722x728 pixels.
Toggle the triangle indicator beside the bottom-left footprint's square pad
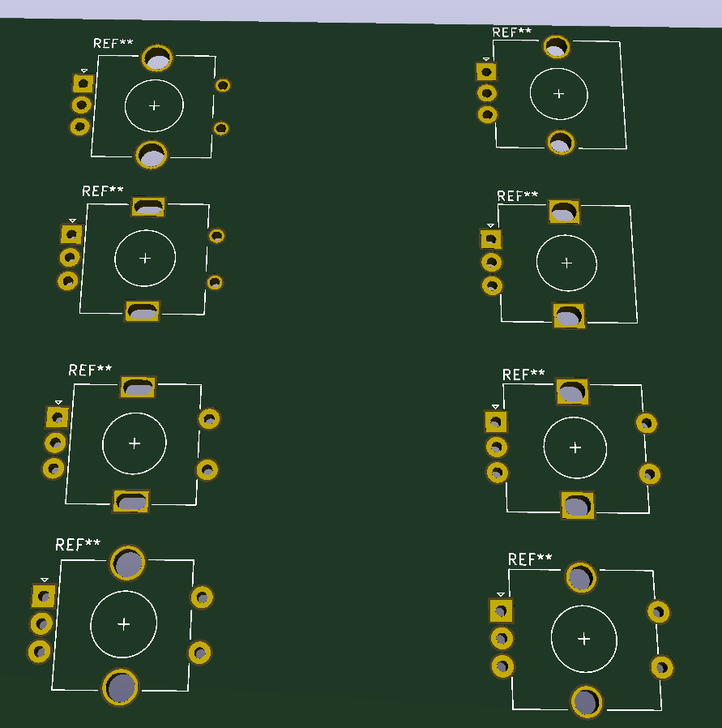[x=43, y=580]
